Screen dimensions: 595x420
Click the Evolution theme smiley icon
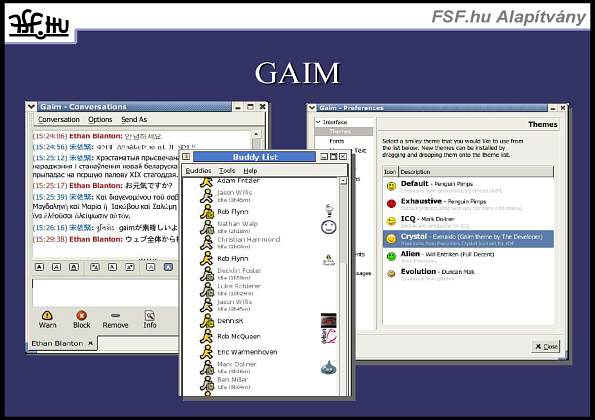(391, 274)
